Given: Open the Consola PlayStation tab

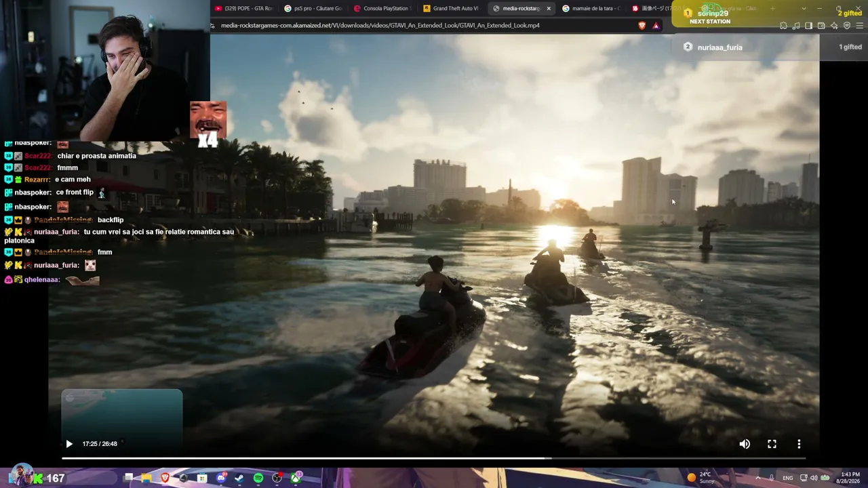Looking at the screenshot, I should [x=382, y=8].
